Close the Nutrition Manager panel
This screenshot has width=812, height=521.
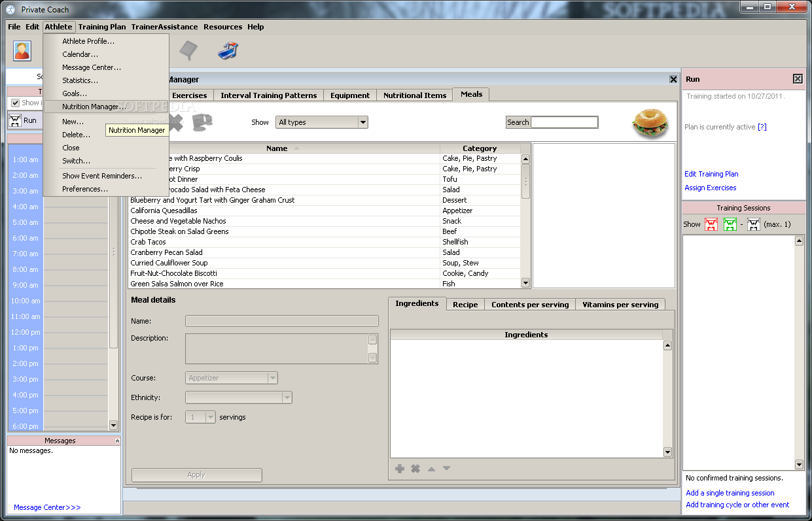[673, 79]
